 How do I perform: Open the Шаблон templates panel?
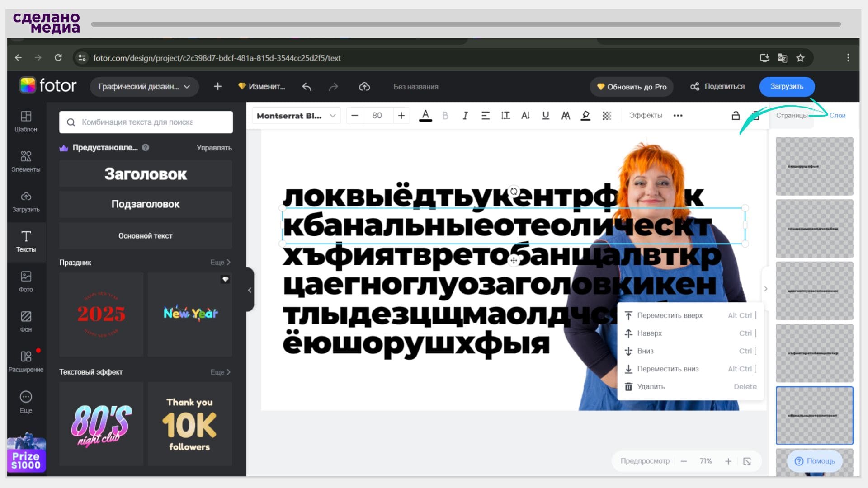click(x=26, y=122)
